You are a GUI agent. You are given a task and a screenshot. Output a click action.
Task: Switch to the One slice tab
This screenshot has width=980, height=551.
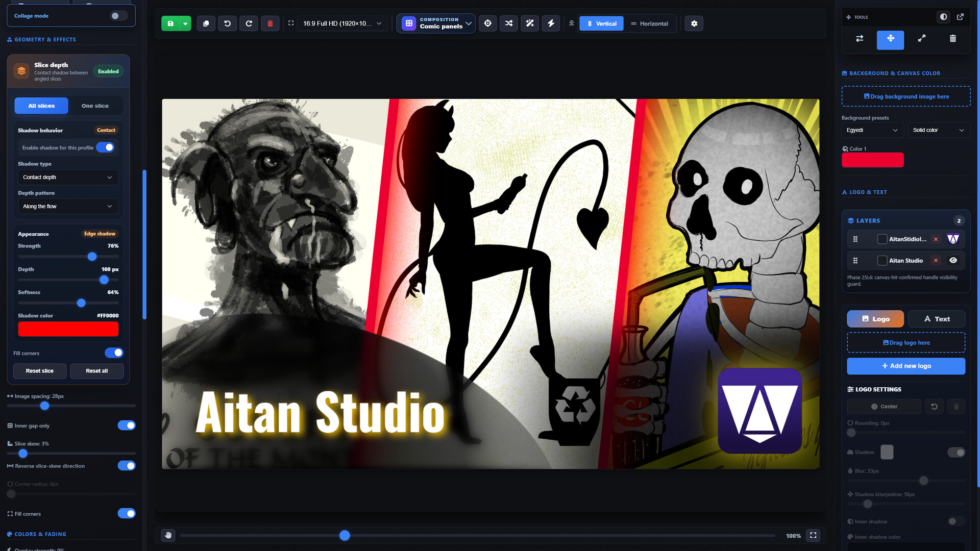95,106
